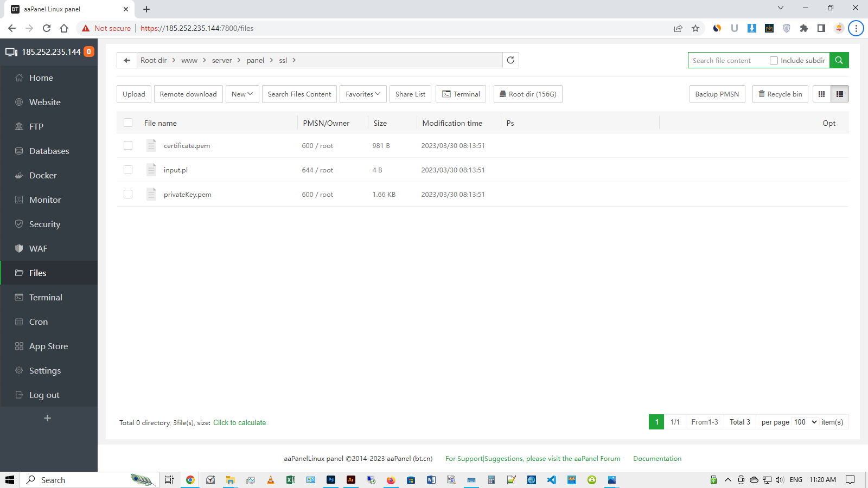This screenshot has width=868, height=488.
Task: Enable Include subdir checkbox
Action: [x=774, y=61]
